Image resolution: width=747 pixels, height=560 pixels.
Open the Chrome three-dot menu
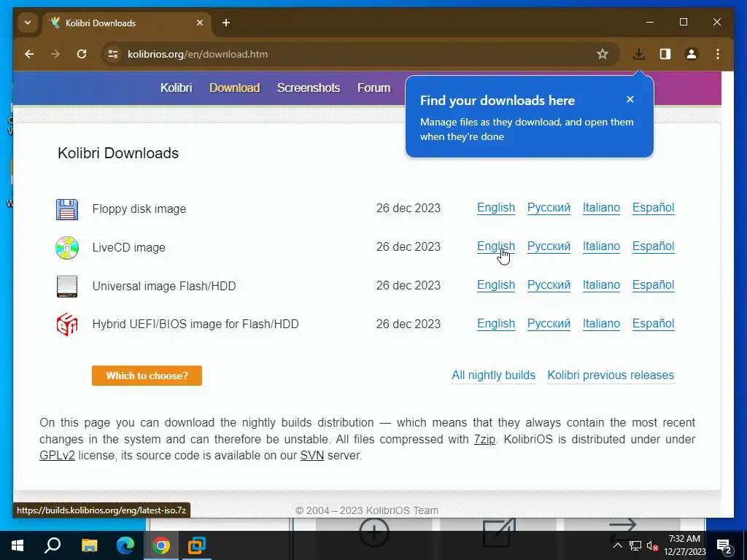click(718, 54)
